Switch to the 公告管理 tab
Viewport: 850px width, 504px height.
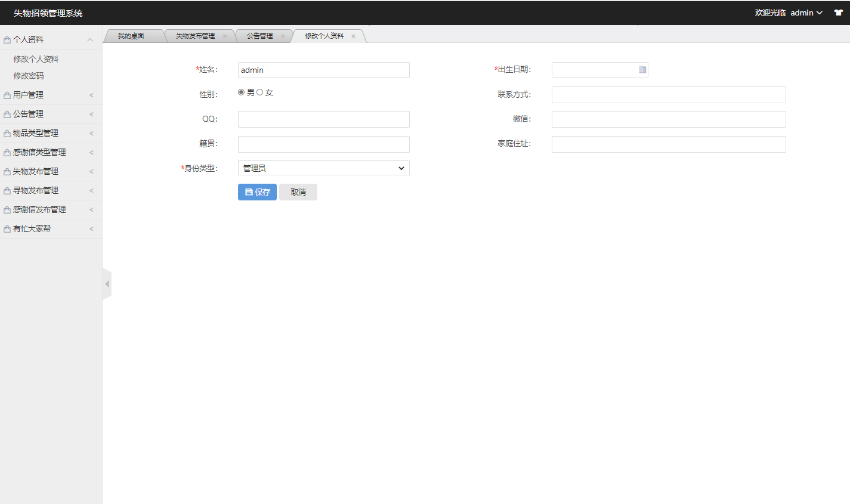259,35
